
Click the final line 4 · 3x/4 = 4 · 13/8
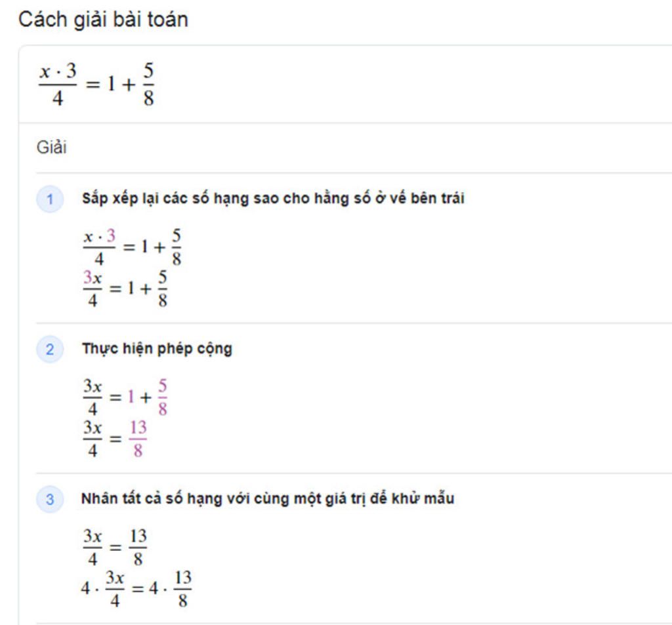[x=136, y=588]
